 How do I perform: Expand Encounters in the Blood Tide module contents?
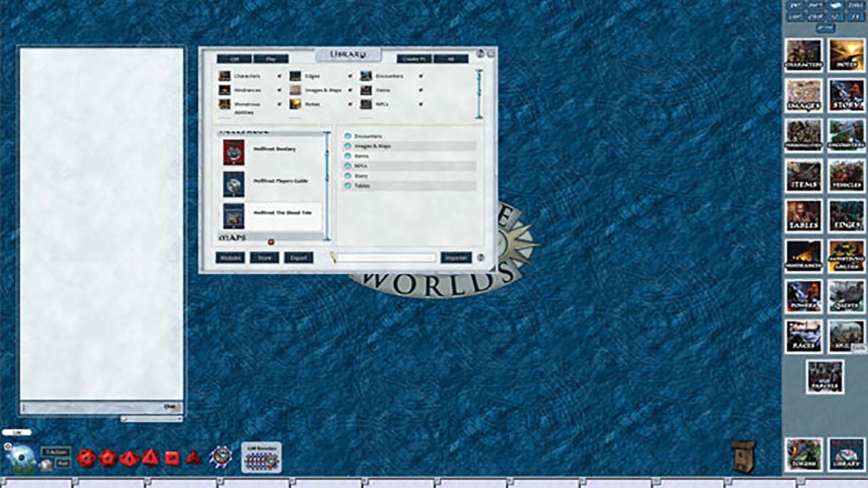[349, 136]
